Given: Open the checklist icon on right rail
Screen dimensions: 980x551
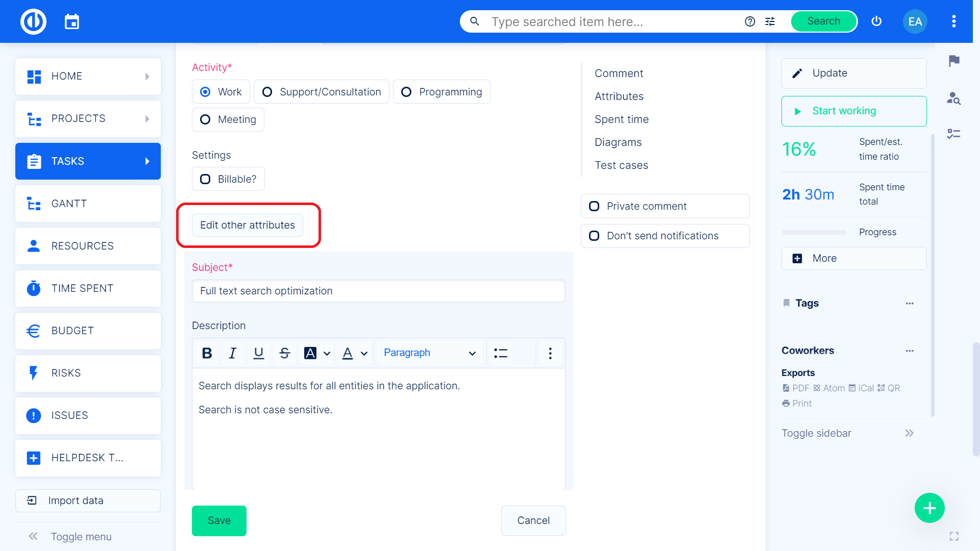Looking at the screenshot, I should point(954,134).
